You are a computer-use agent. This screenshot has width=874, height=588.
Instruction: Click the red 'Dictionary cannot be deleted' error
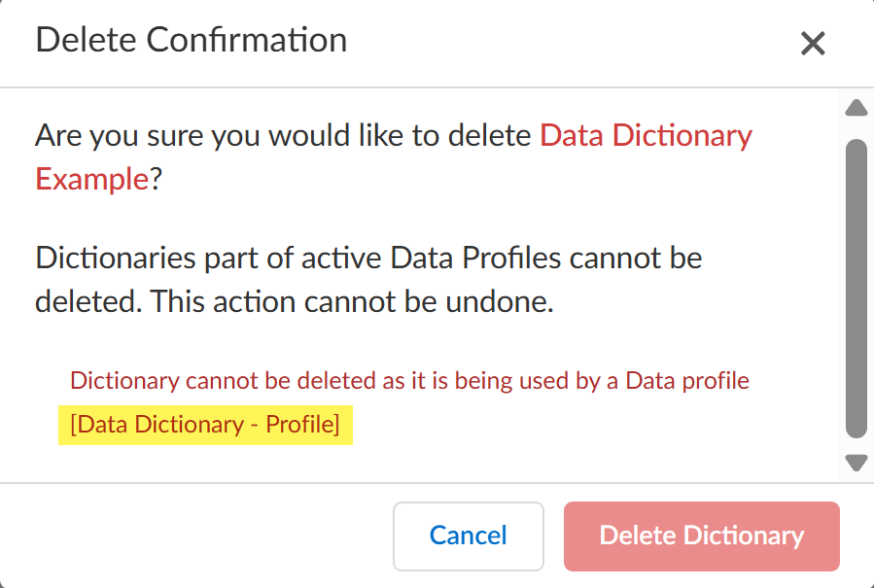coord(409,380)
